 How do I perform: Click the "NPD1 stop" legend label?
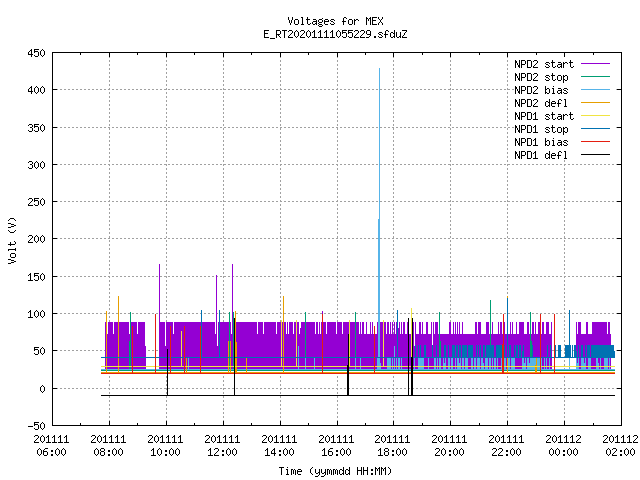click(541, 129)
